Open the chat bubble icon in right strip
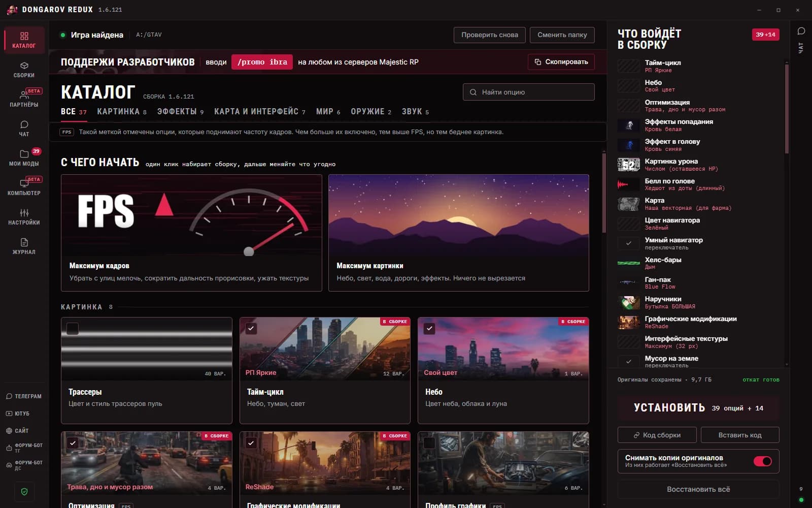This screenshot has width=812, height=508. (x=801, y=31)
